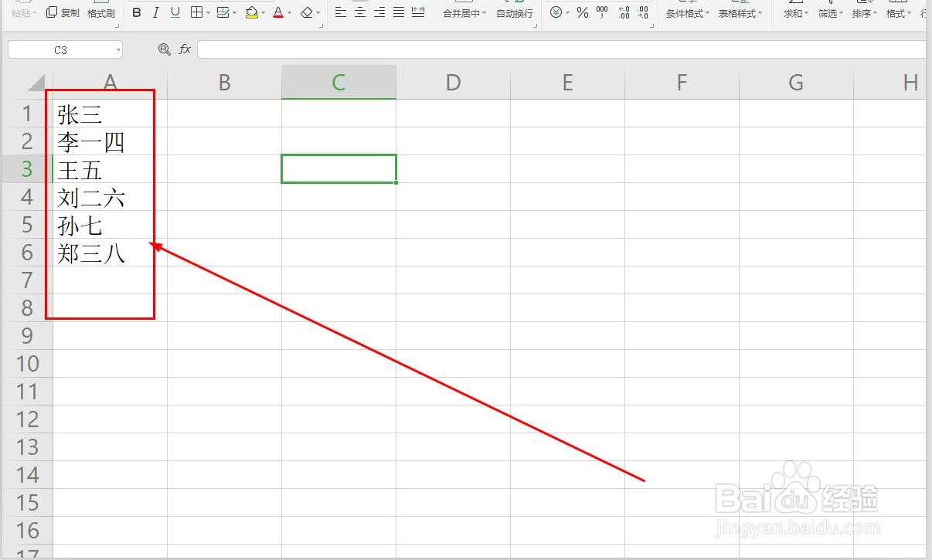
Task: Open 合并居中 merge dropdown
Action: (x=464, y=14)
